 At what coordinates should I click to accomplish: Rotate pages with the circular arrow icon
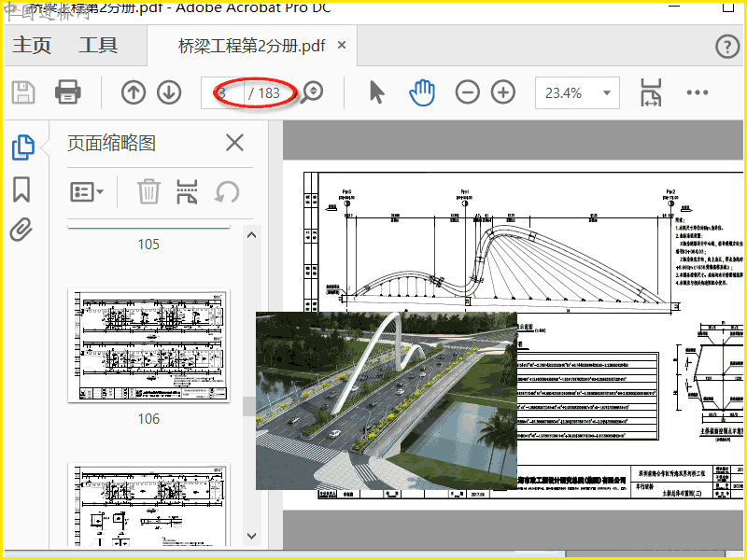coord(227,192)
